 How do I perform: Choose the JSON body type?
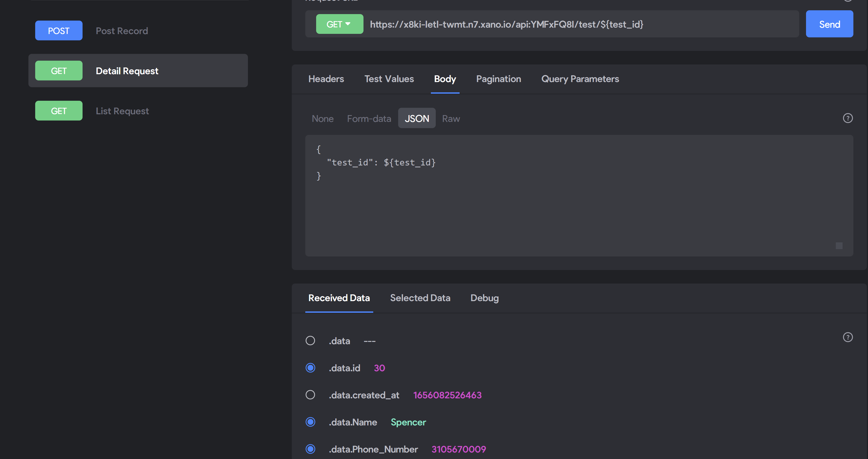pos(417,118)
